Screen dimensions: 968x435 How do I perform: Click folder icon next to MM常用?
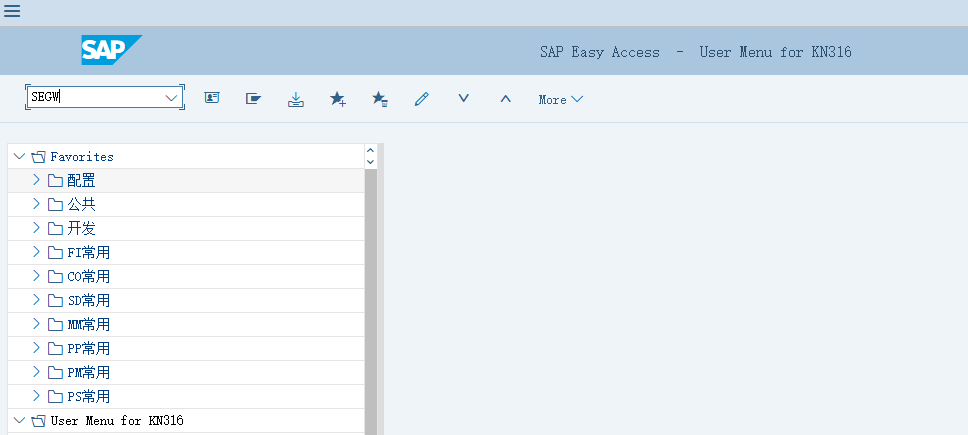click(56, 325)
